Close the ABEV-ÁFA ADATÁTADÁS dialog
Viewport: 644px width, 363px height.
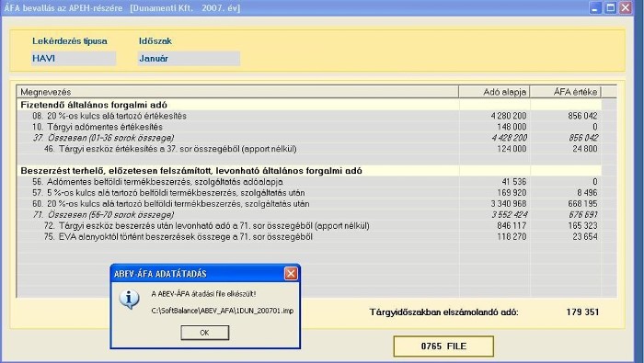[291, 274]
